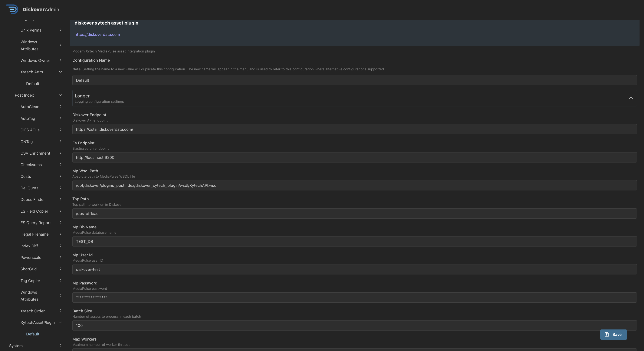Expand the AutoClean plugin entry
Image resolution: width=644 pixels, height=351 pixels.
[41, 107]
